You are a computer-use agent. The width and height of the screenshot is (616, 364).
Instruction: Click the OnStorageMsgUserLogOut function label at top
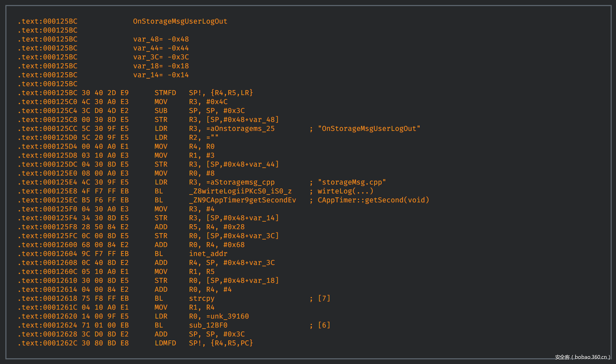coord(180,21)
